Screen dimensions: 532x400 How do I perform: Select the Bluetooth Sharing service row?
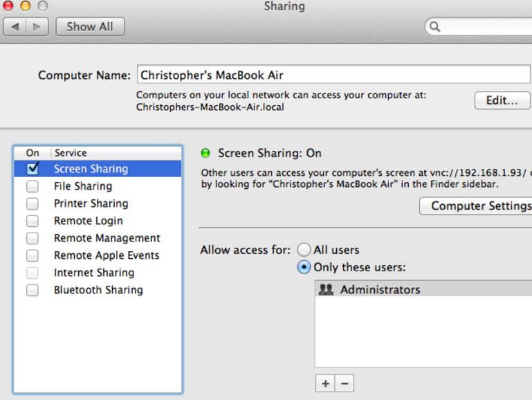(x=98, y=290)
